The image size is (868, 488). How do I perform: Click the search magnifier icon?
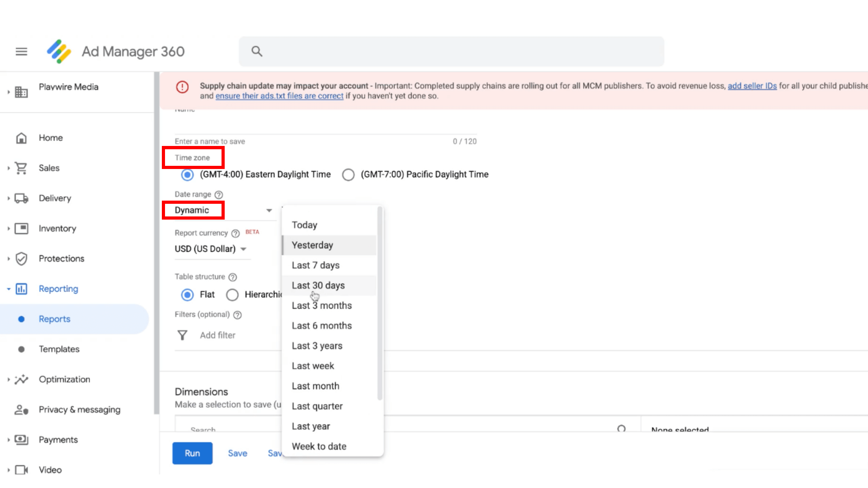(x=257, y=51)
